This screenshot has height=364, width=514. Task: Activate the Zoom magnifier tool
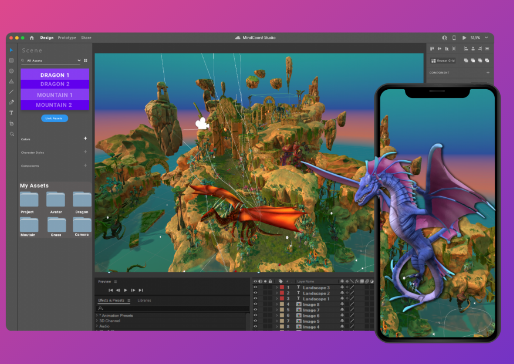(x=12, y=134)
